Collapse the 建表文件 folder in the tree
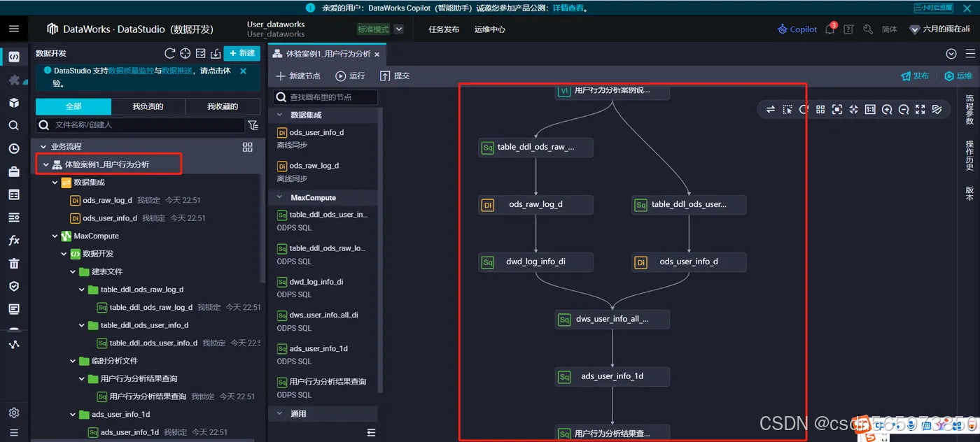The image size is (980, 442). click(x=71, y=271)
